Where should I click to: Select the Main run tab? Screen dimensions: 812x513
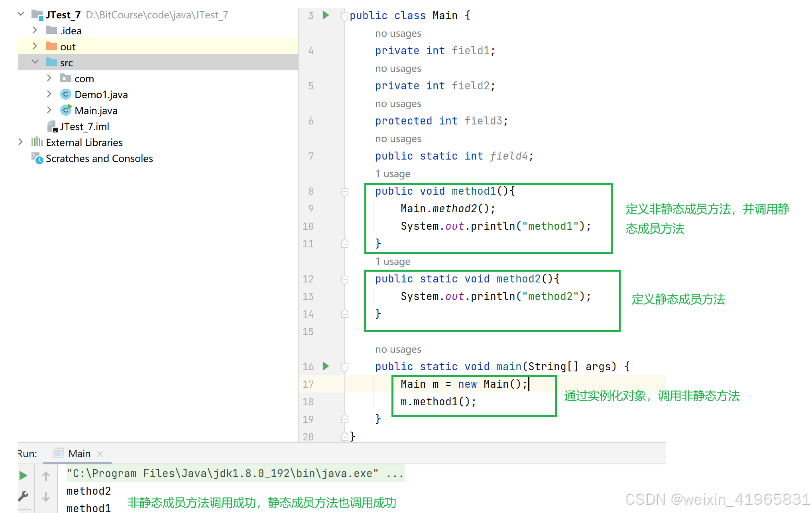tap(79, 454)
